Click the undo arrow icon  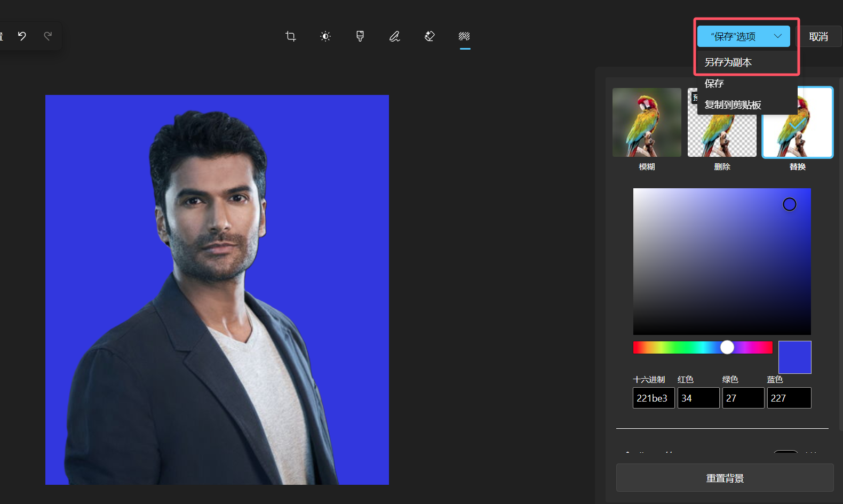(22, 36)
